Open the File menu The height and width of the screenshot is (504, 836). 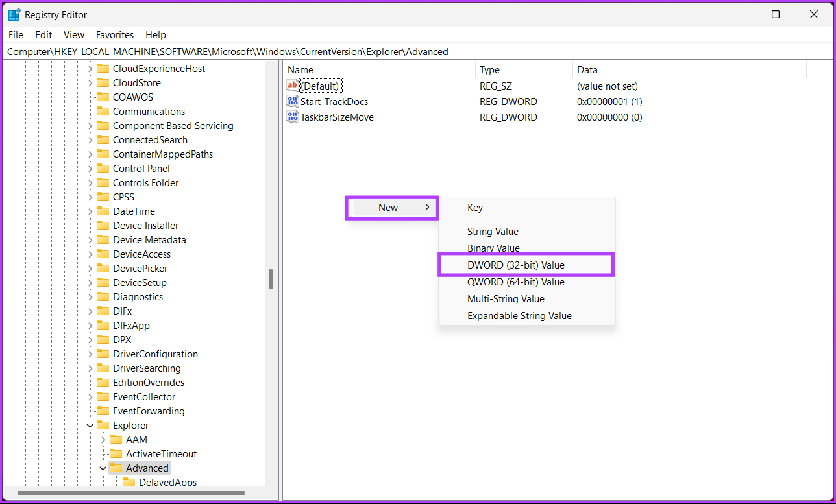coord(16,35)
